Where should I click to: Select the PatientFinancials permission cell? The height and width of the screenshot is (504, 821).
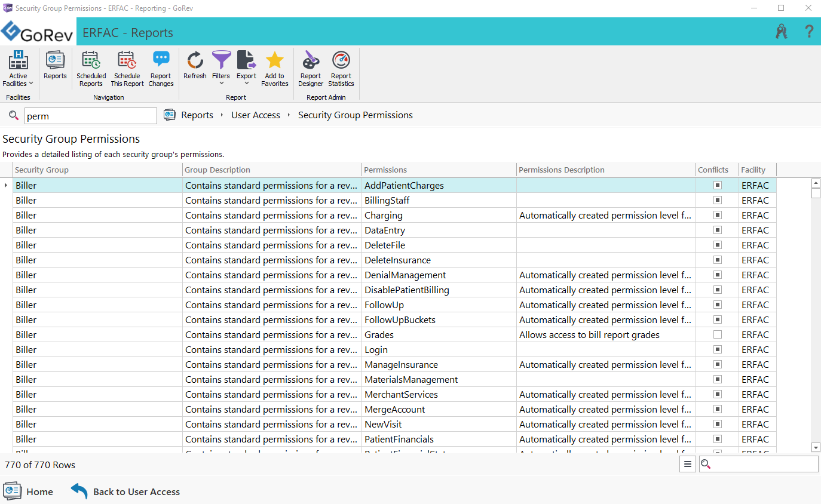tap(440, 439)
